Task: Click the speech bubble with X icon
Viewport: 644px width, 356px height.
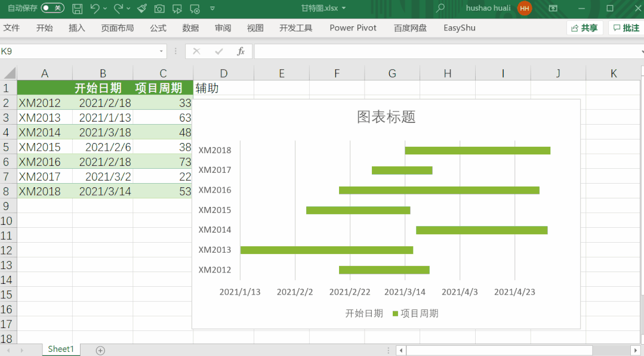Action: pyautogui.click(x=195, y=8)
